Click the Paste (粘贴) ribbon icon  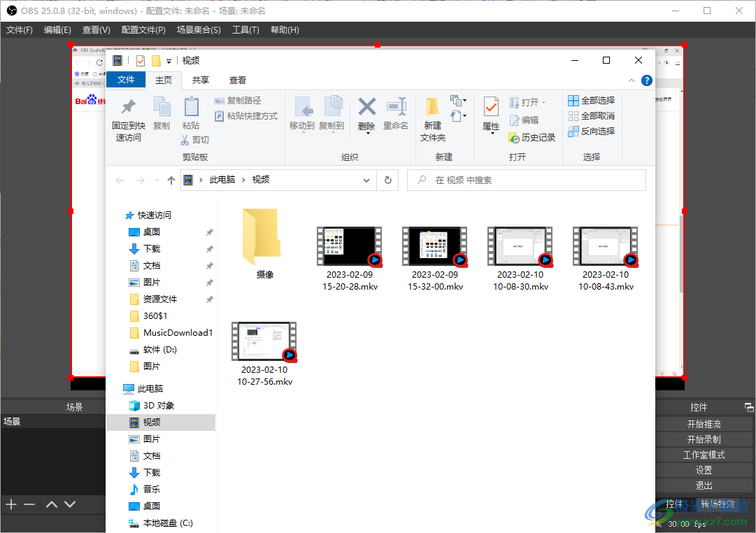point(192,106)
